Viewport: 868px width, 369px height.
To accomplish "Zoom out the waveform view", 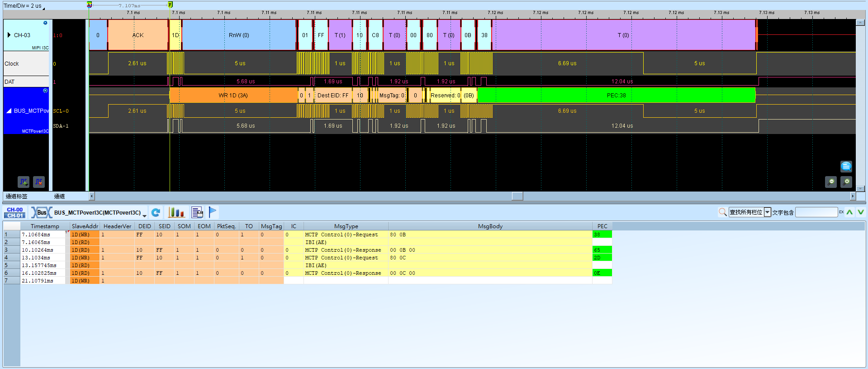I will pyautogui.click(x=831, y=182).
